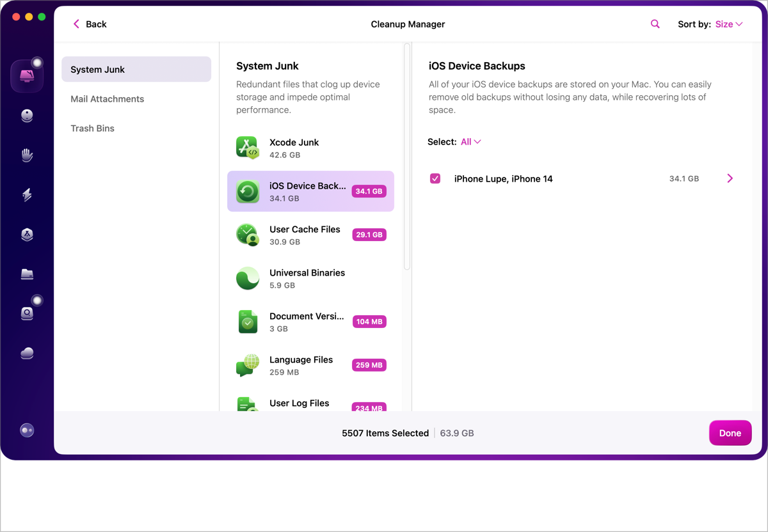Toggle the User Cache Files 29.1 GB badge
This screenshot has height=532, width=768.
pos(369,235)
